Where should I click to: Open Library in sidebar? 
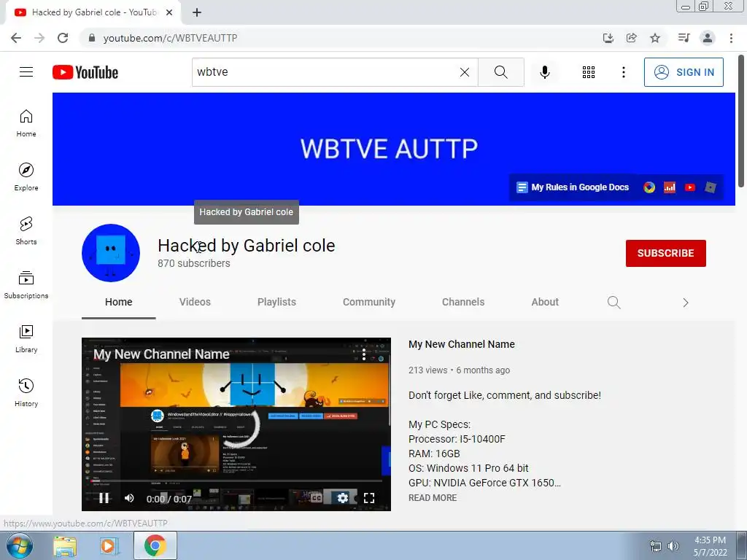tap(26, 338)
